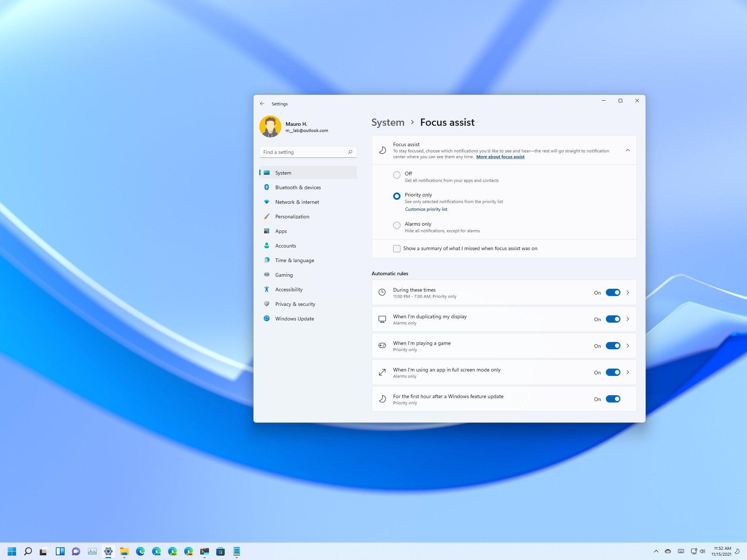Click the Personalization brush icon in the sidebar
The height and width of the screenshot is (560, 747).
point(267,216)
